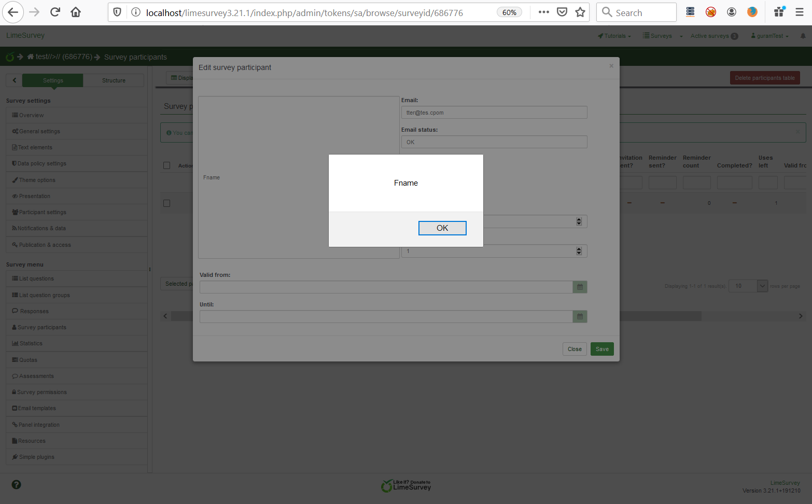Open calendar picker for Valid from

(x=580, y=287)
